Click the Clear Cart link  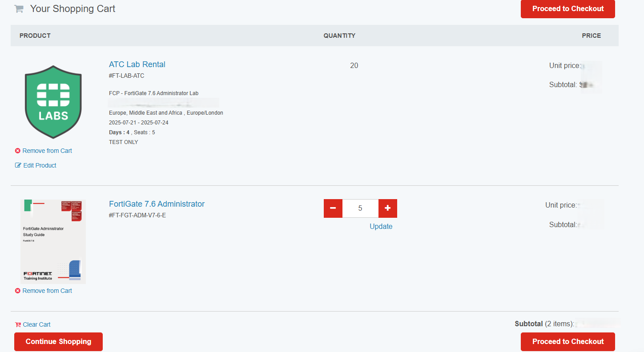(x=36, y=324)
